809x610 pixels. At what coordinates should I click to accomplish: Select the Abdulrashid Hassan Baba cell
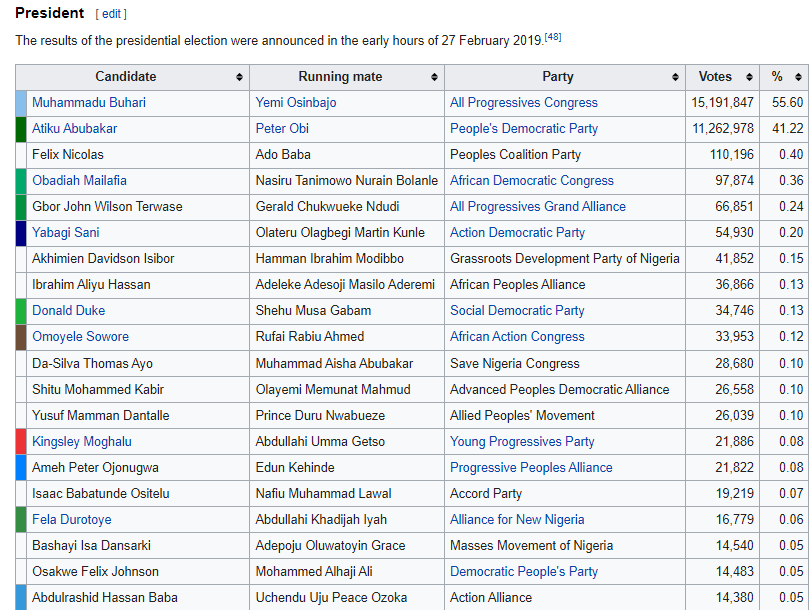click(x=138, y=598)
